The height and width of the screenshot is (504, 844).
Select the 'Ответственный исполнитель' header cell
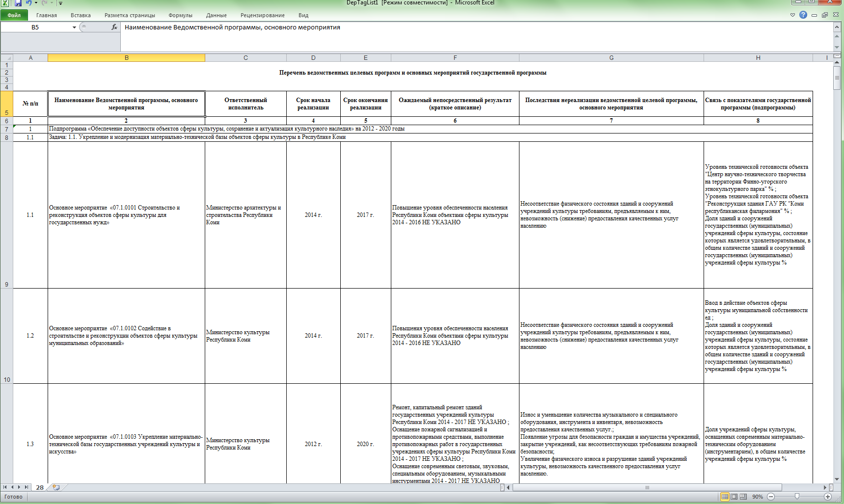coord(245,104)
